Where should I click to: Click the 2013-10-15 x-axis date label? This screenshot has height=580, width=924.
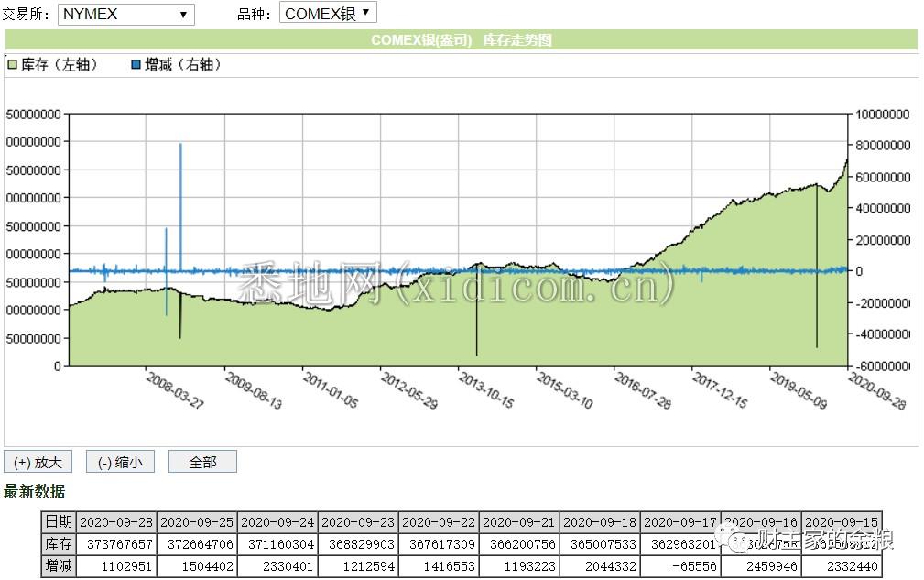(x=486, y=390)
